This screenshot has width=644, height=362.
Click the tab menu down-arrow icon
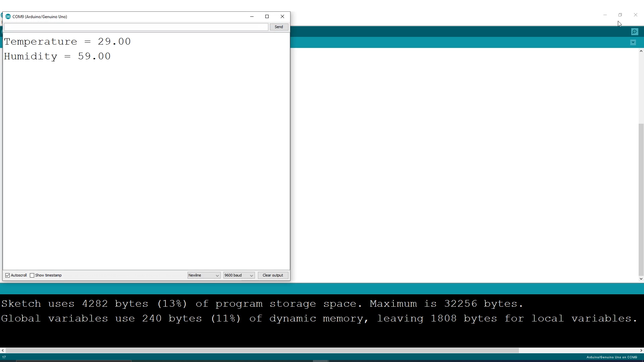click(633, 43)
